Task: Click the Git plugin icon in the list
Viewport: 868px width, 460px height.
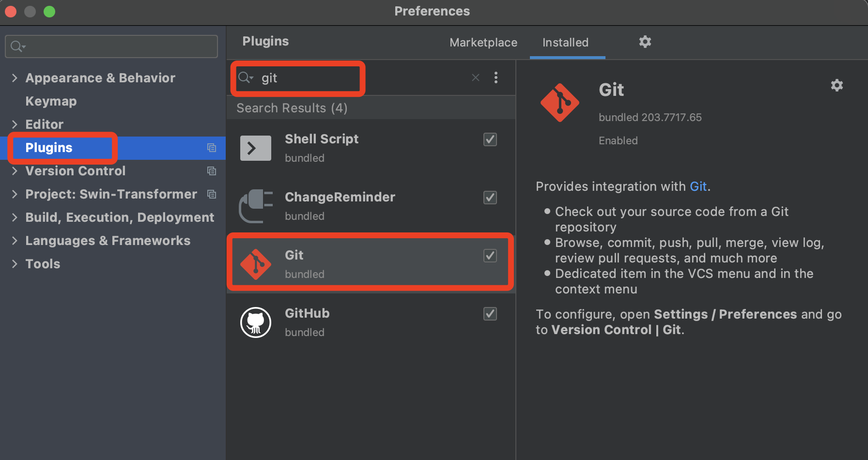Action: pyautogui.click(x=256, y=264)
